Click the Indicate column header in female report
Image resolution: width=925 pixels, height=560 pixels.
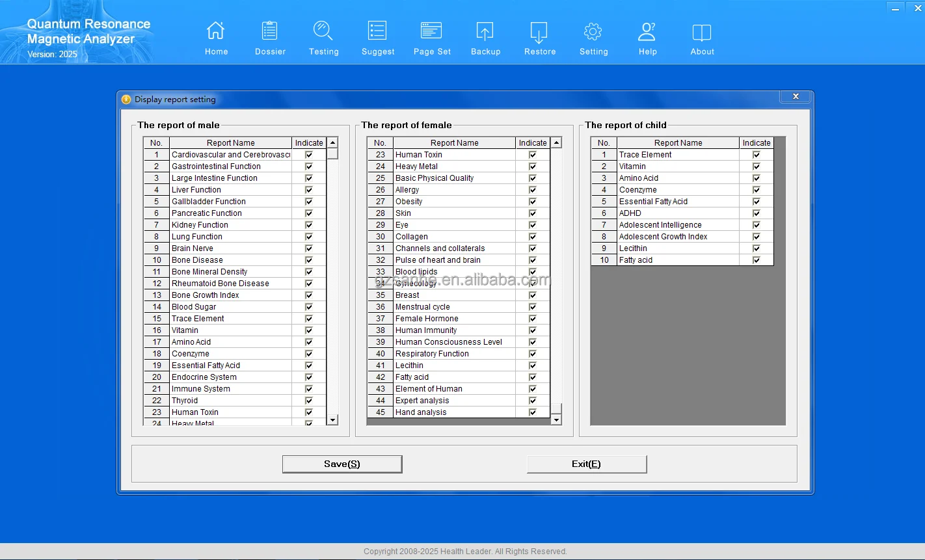click(533, 143)
